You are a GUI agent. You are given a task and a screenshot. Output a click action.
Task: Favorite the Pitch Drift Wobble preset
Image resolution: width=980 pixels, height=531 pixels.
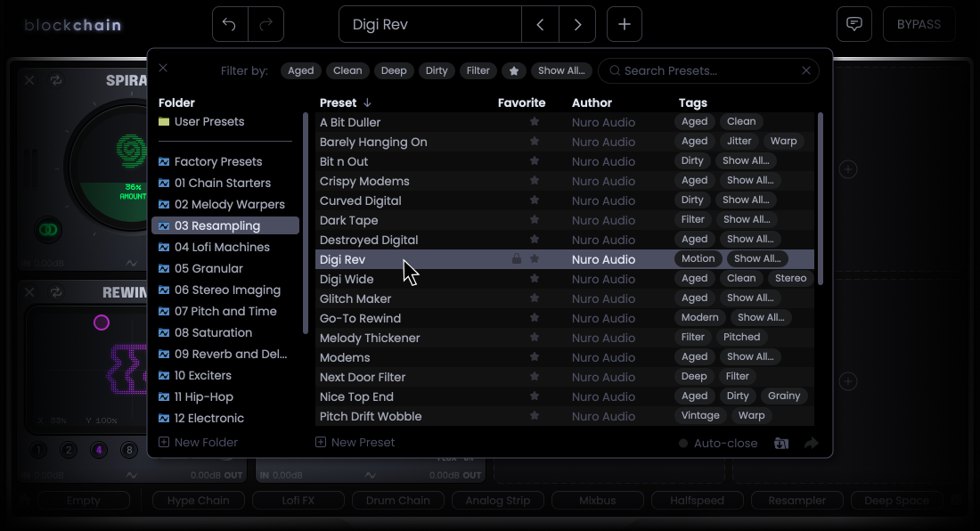pos(535,415)
